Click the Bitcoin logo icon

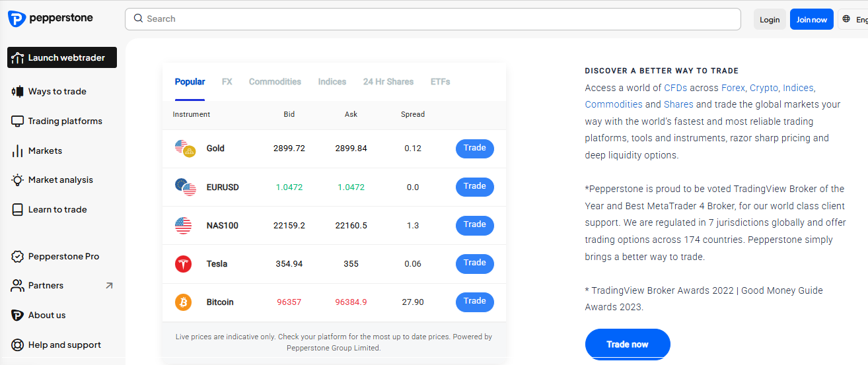pyautogui.click(x=183, y=302)
